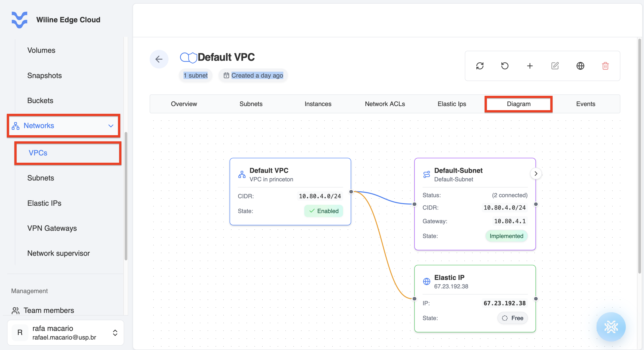Click the Elastic IP left connector handle

(414, 299)
